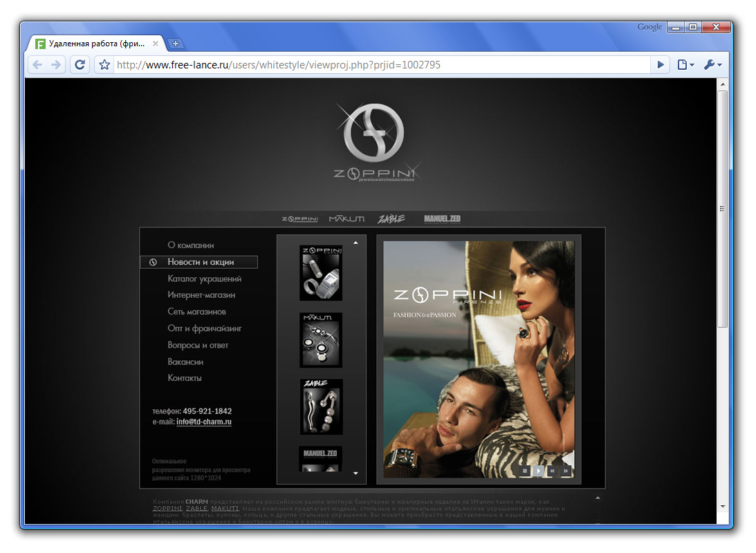Open 'О компании' menu item
The height and width of the screenshot is (553, 756).
190,245
